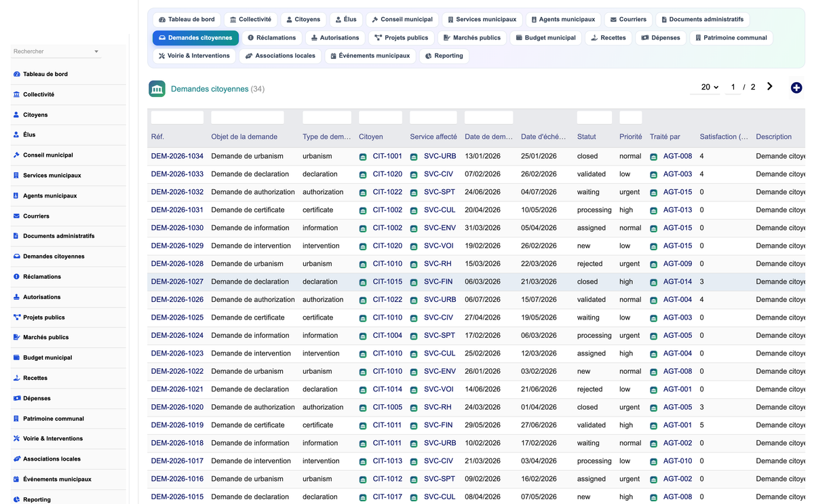The width and height of the screenshot is (814, 504).
Task: Sort by the Traité par column header
Action: pyautogui.click(x=665, y=136)
